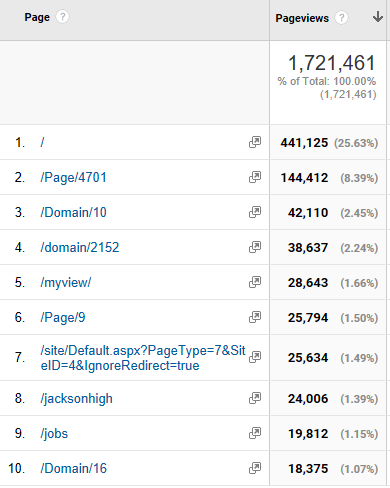
Task: Select the Page column header
Action: (x=37, y=17)
